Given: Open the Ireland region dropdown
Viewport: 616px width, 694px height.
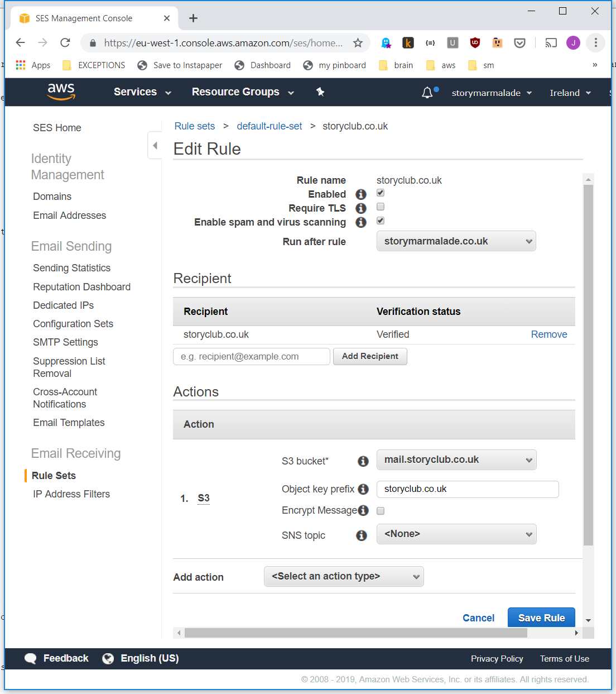Looking at the screenshot, I should (x=570, y=93).
